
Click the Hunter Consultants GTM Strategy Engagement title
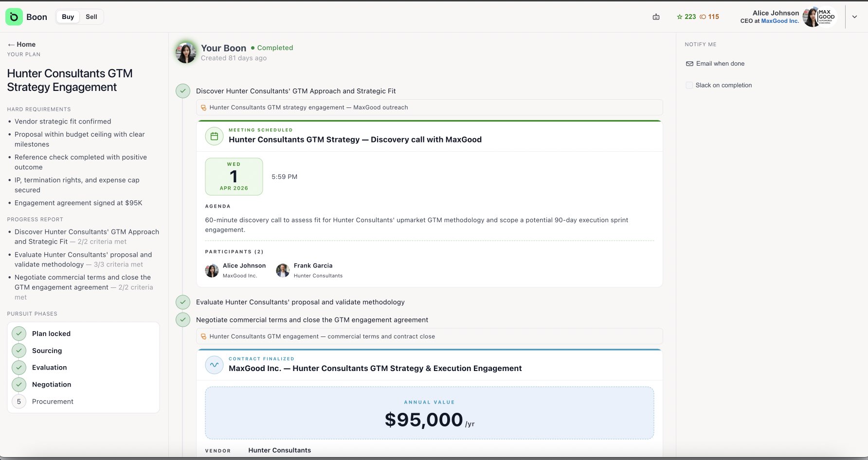point(70,80)
